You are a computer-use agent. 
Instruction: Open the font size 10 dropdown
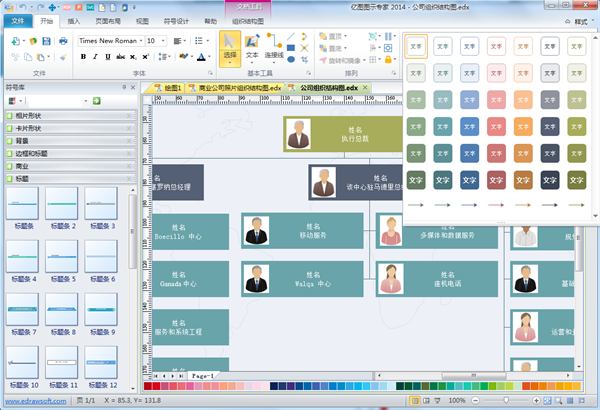164,41
